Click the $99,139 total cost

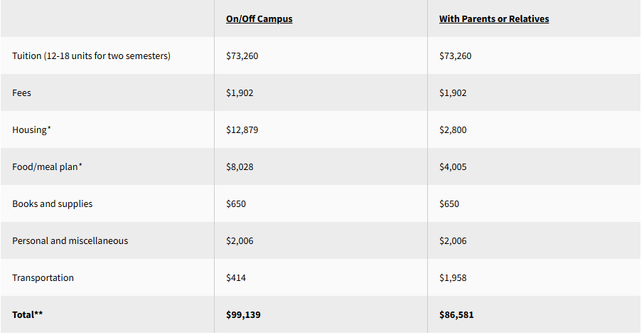[x=243, y=314]
